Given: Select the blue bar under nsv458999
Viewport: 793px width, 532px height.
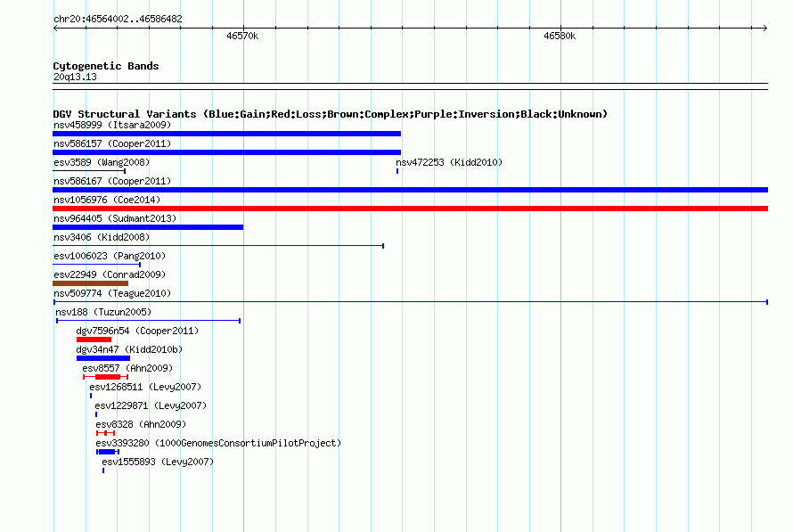Looking at the screenshot, I should (226, 134).
